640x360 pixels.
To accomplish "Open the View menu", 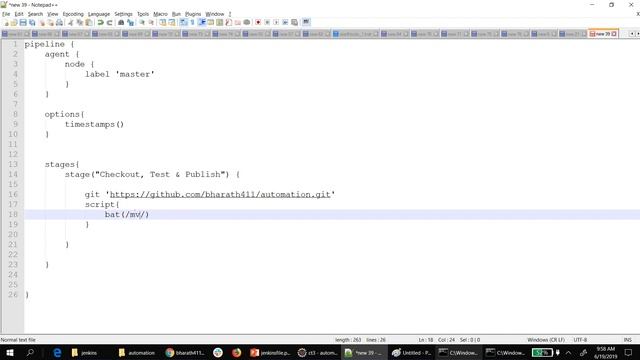I will tap(53, 14).
